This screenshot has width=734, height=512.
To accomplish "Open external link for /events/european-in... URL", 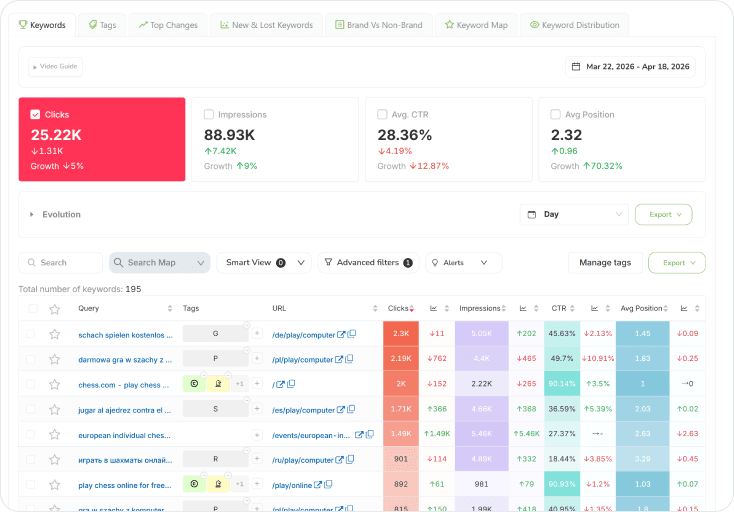I will point(359,435).
